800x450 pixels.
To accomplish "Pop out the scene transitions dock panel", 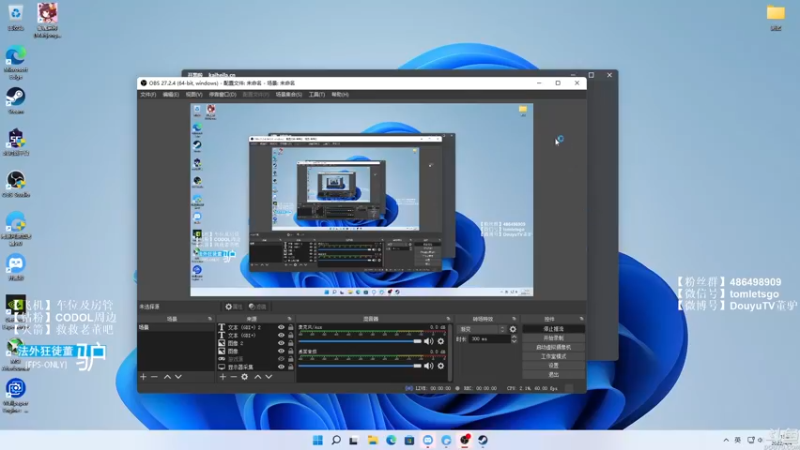I will [x=514, y=319].
